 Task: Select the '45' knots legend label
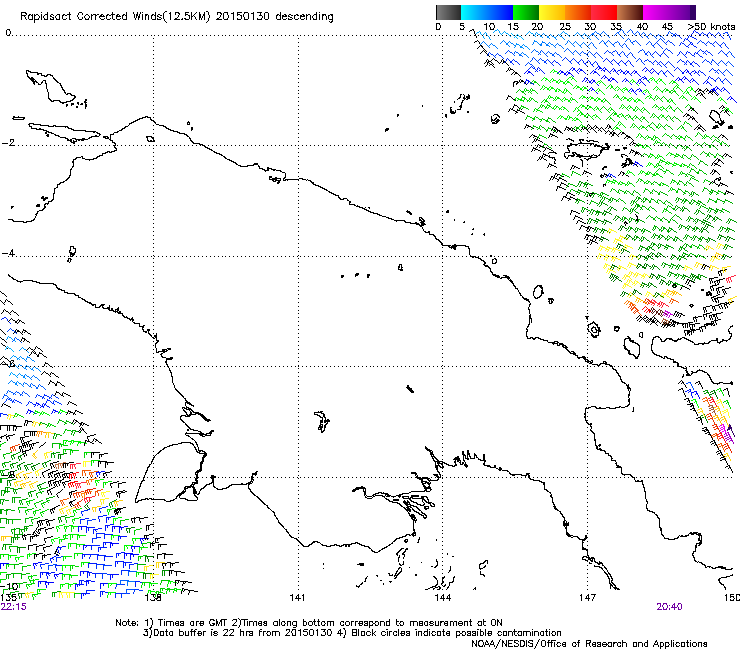(x=667, y=27)
